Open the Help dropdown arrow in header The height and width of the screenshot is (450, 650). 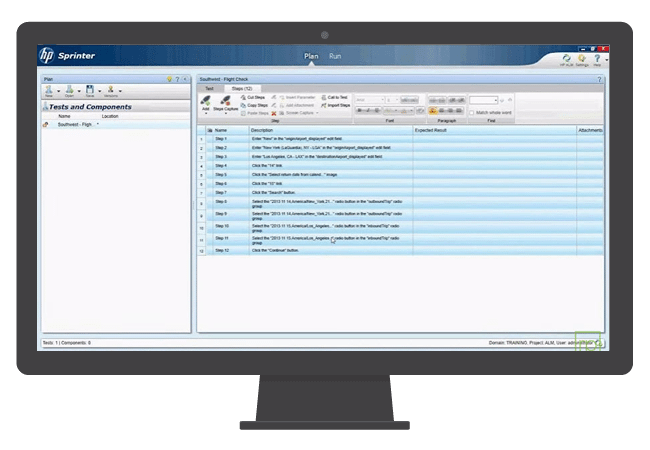tap(606, 60)
